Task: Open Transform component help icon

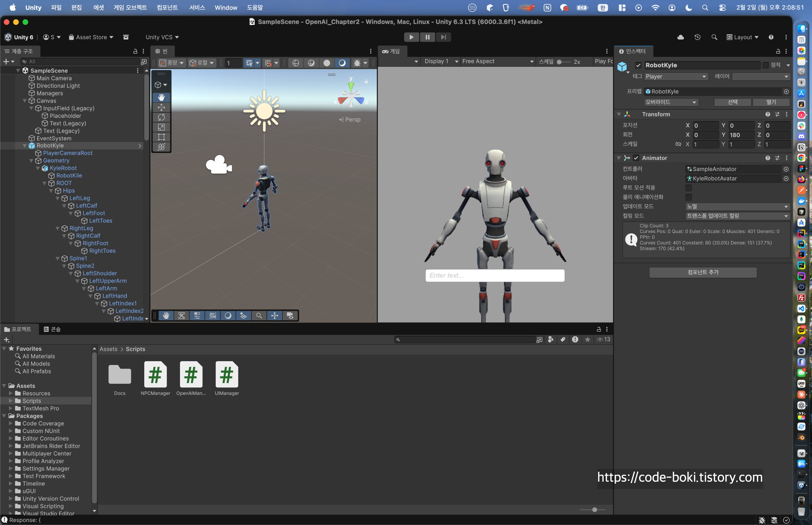Action: [x=767, y=114]
